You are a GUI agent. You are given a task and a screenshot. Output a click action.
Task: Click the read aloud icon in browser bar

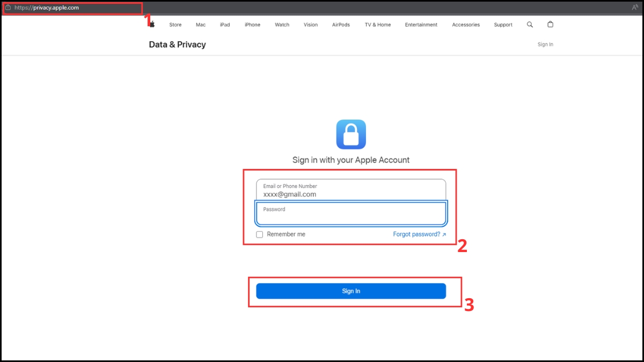point(635,8)
